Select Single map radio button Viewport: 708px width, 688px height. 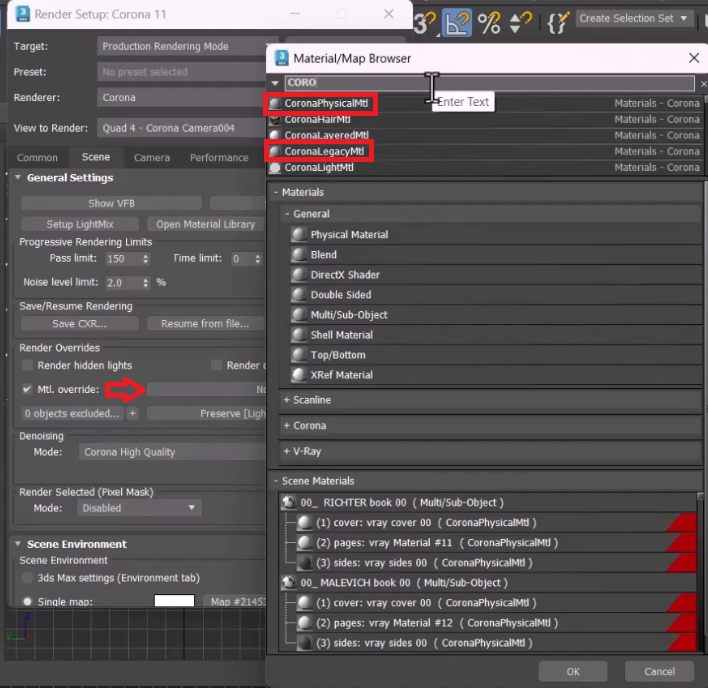pos(28,601)
